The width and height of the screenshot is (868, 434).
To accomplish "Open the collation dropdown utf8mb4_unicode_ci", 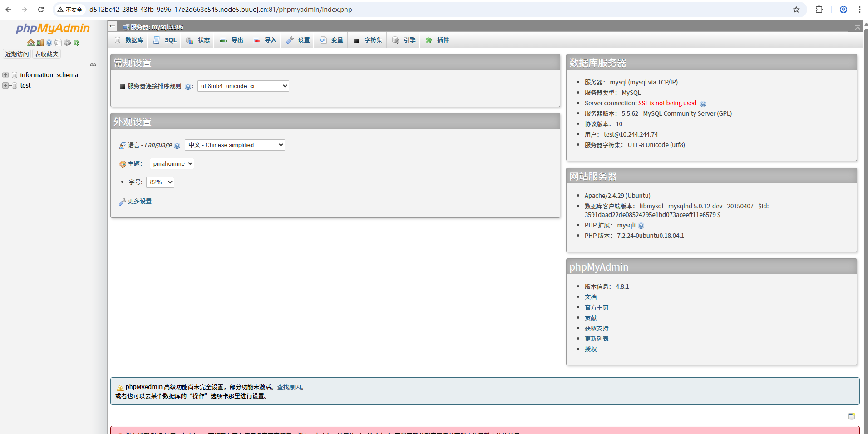I will [243, 86].
